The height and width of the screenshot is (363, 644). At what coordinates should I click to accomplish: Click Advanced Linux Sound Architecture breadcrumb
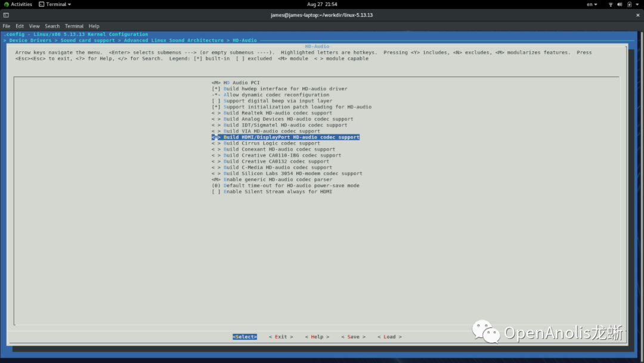[x=174, y=40]
